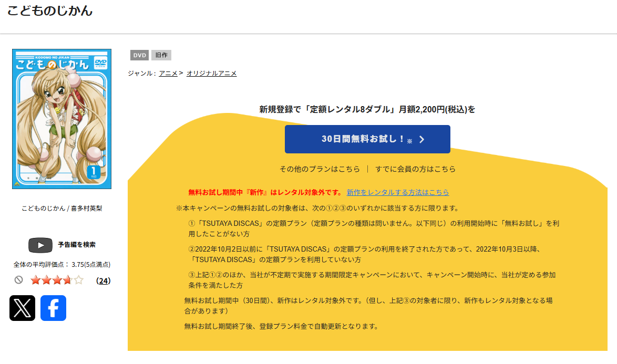Click the 予告編を検索 label

(x=77, y=244)
